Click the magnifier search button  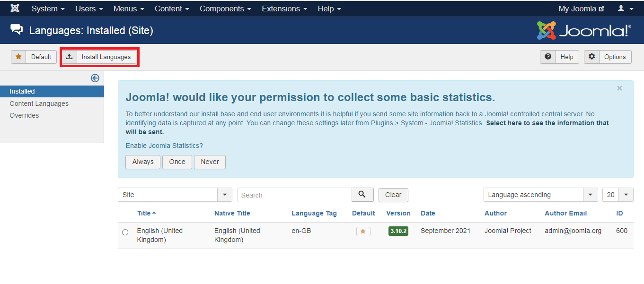pos(362,195)
